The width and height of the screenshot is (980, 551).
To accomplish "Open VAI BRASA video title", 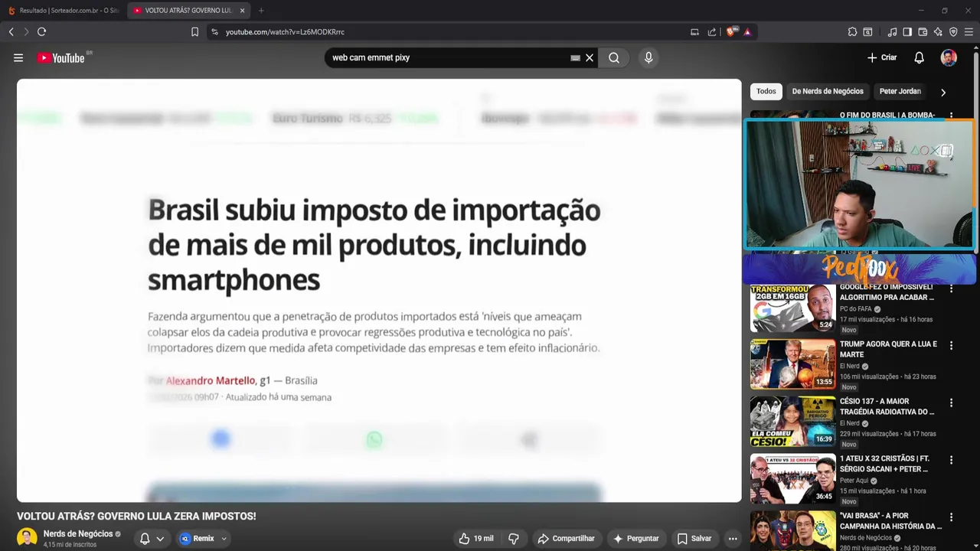I will point(890,521).
